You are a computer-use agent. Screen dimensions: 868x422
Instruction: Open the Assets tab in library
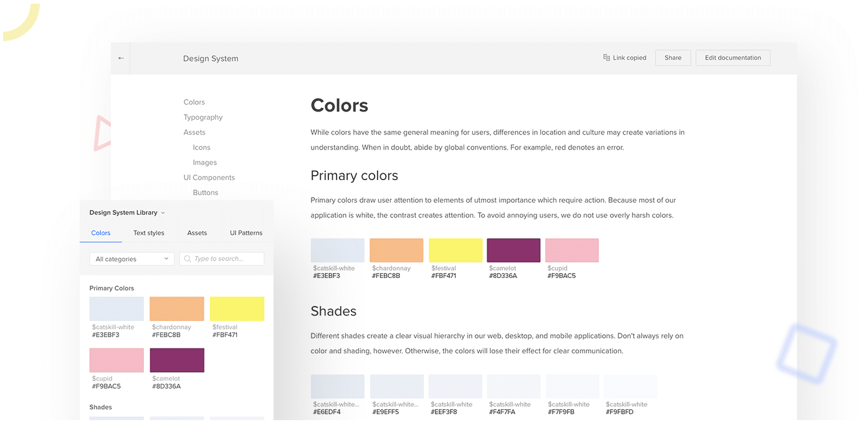[197, 233]
